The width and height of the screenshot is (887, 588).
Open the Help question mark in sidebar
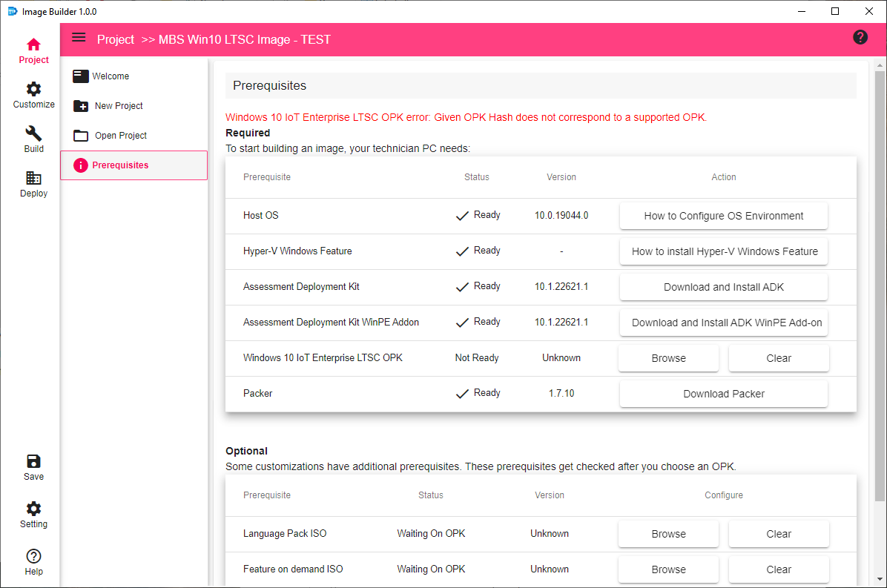point(33,562)
